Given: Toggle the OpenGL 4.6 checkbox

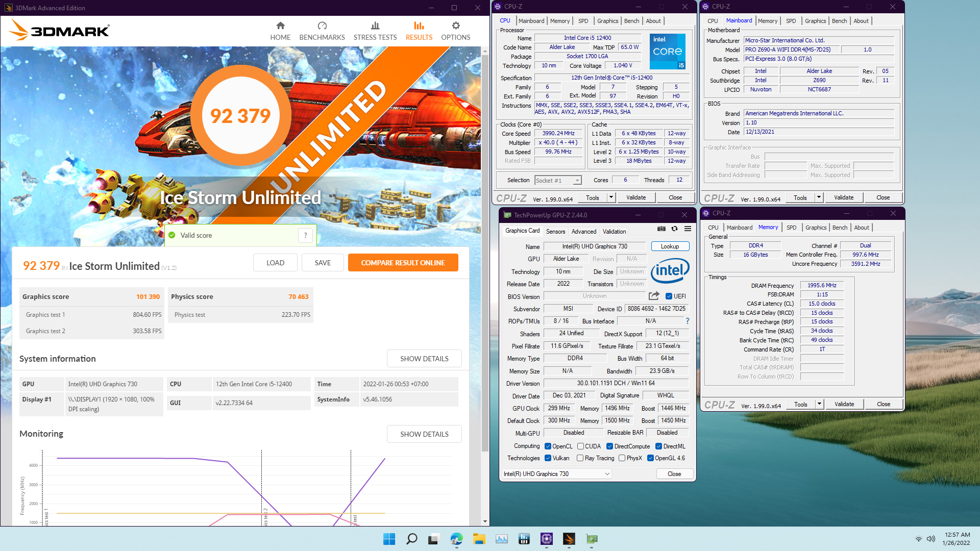Looking at the screenshot, I should (650, 458).
